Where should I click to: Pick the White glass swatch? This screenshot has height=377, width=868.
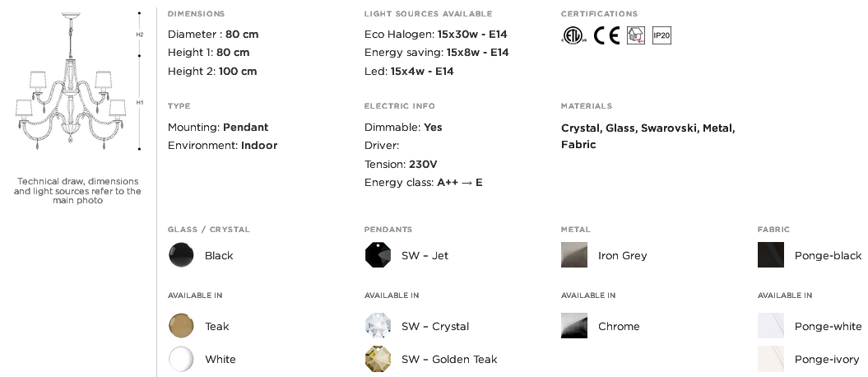coord(181,359)
